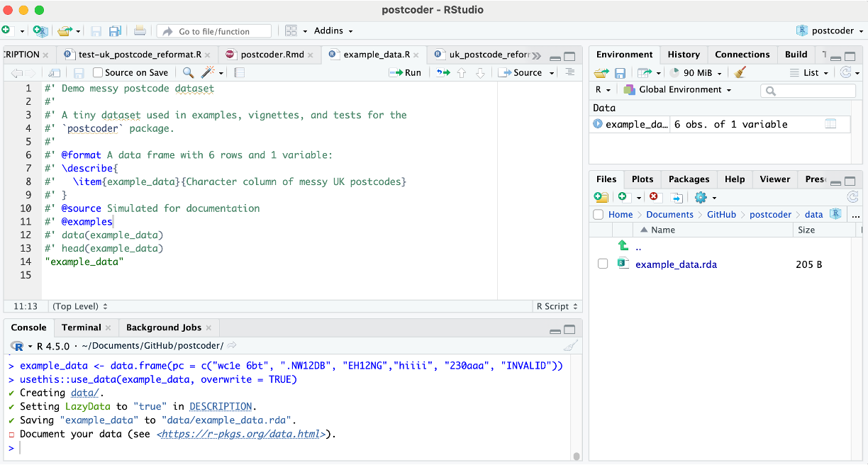This screenshot has width=868, height=465.
Task: Click the Re-run previous code region icon
Action: tap(443, 72)
